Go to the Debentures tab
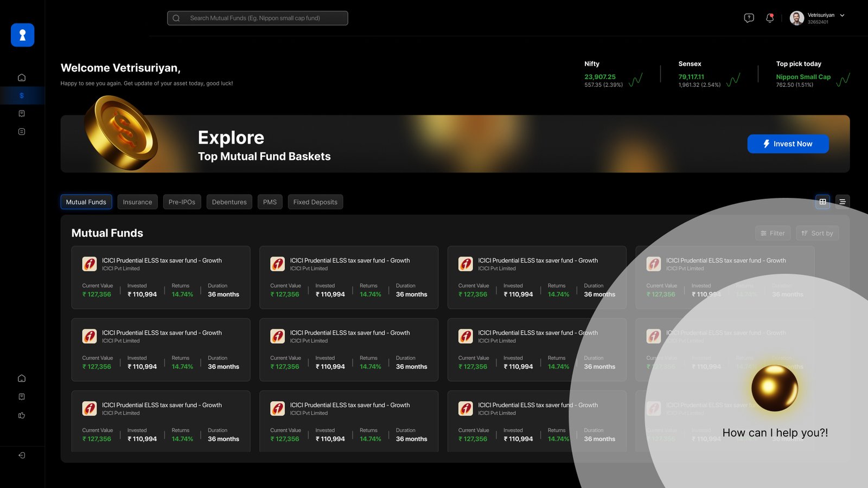Screen dimensions: 868x488 [229, 202]
